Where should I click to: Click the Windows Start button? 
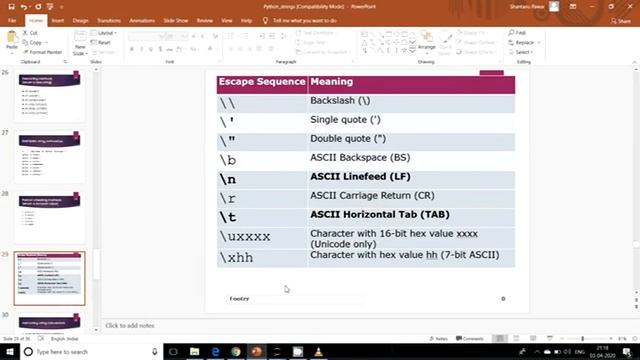coord(10,351)
